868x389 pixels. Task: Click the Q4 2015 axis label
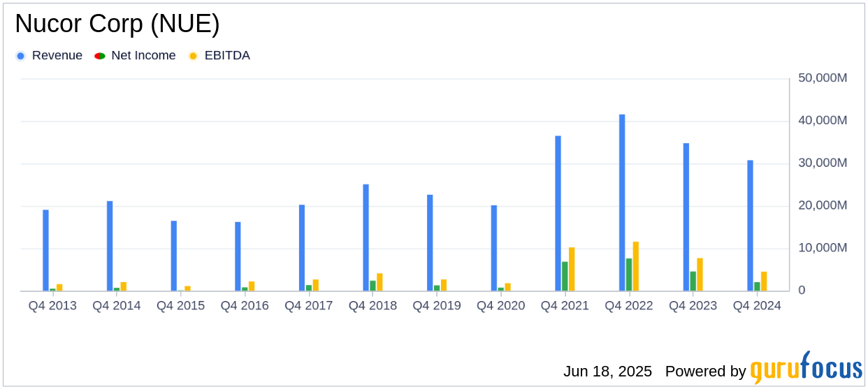[180, 306]
